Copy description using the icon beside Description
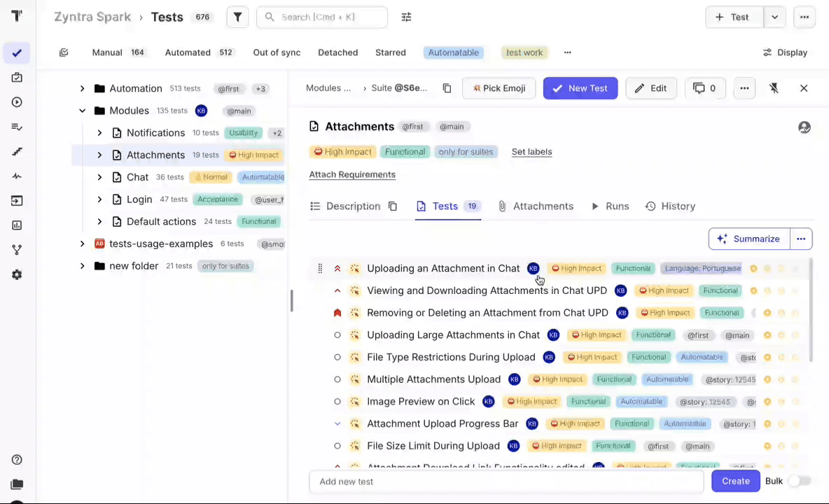829x504 pixels. coord(393,206)
